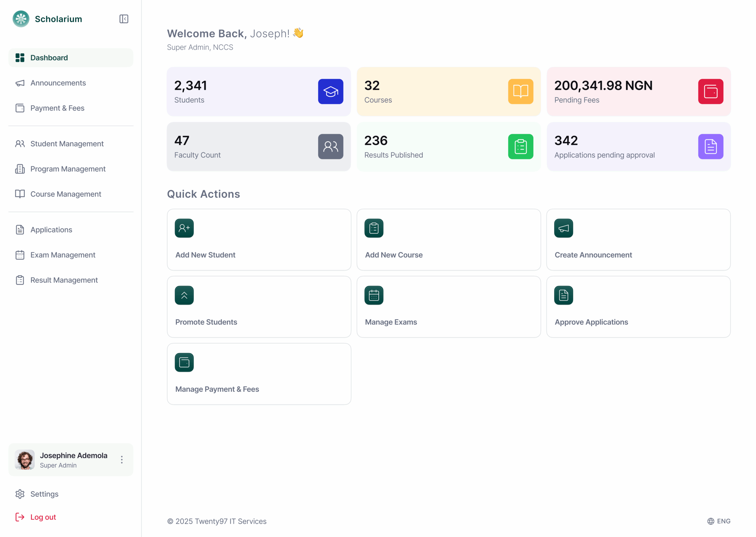This screenshot has width=756, height=537.
Task: Click Josephine Ademola's profile avatar
Action: 25,460
